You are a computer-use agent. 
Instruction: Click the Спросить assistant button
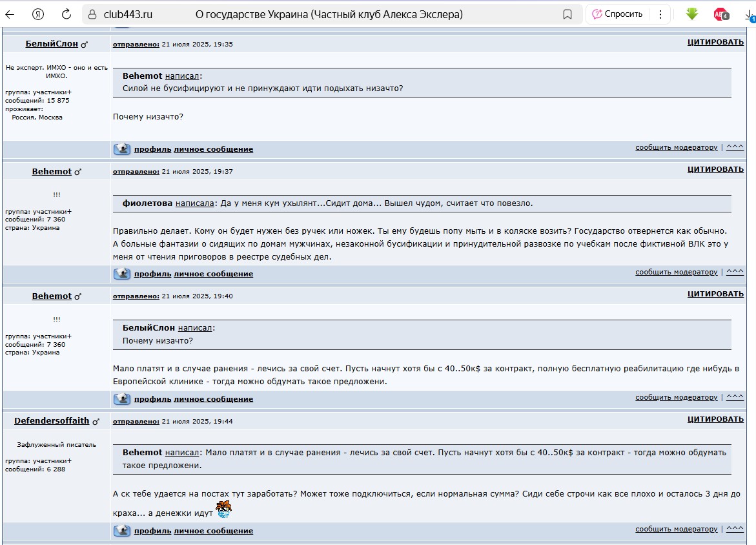618,14
